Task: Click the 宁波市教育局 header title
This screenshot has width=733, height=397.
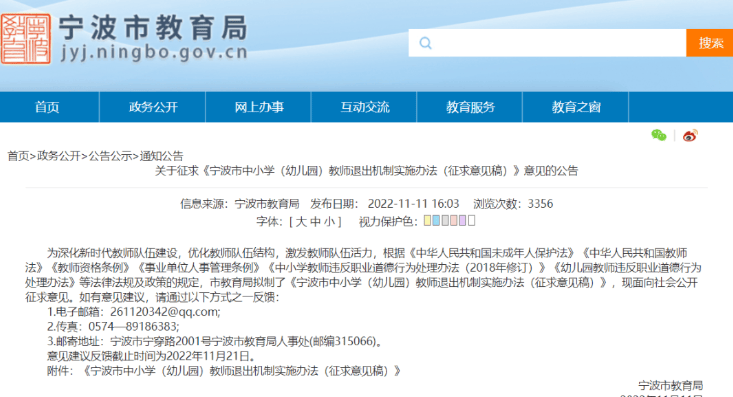Action: coord(153,27)
